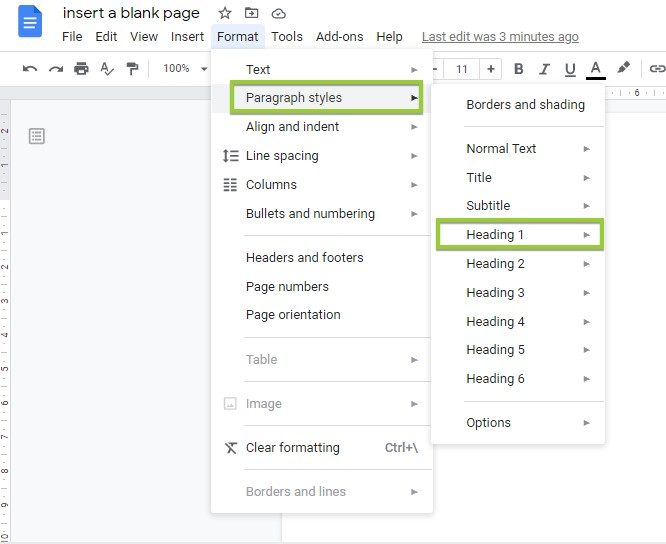
Task: Open the Insert menu
Action: [x=187, y=37]
